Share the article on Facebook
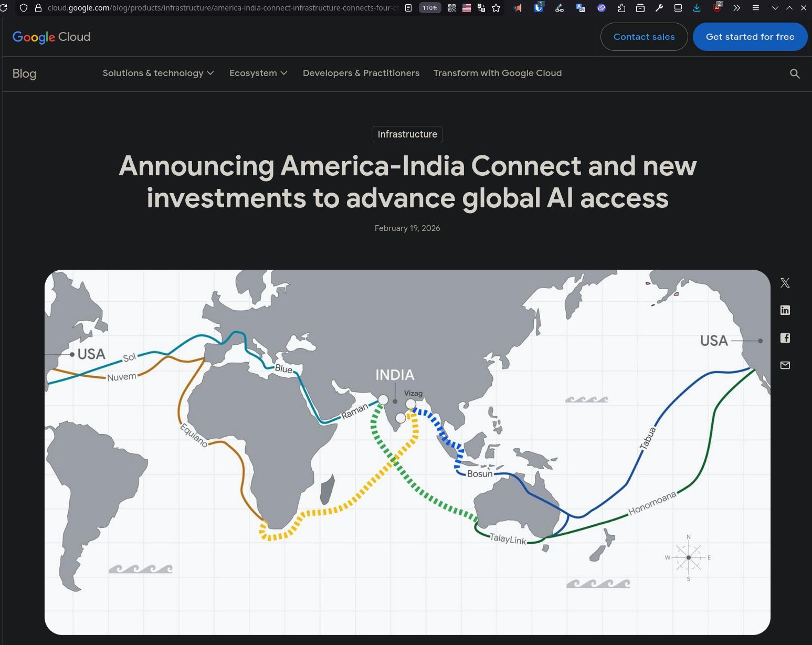Viewport: 812px width, 645px height. [x=785, y=338]
